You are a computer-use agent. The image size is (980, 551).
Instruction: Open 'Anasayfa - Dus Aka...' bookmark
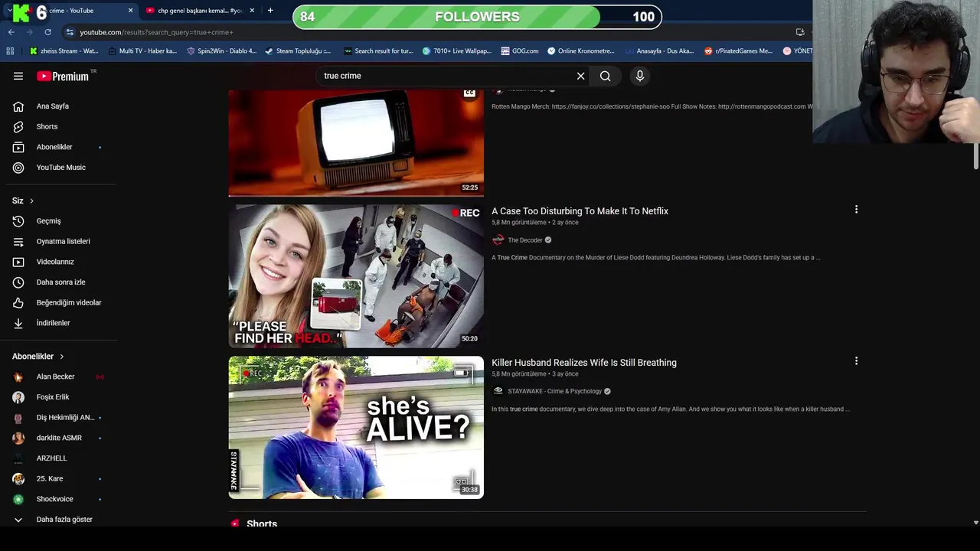click(659, 51)
